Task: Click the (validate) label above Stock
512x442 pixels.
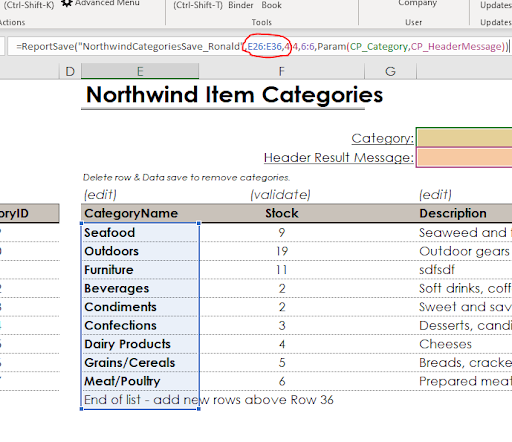Action: pyautogui.click(x=280, y=194)
